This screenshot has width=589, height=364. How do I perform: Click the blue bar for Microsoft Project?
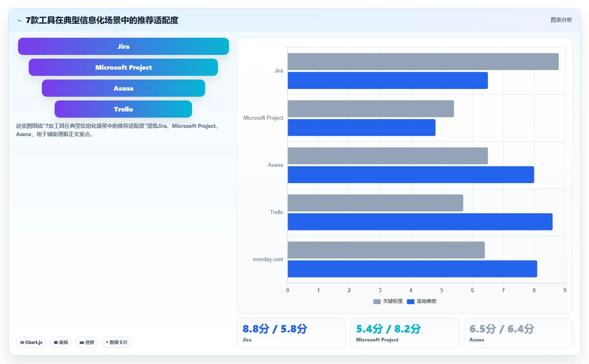click(362, 127)
